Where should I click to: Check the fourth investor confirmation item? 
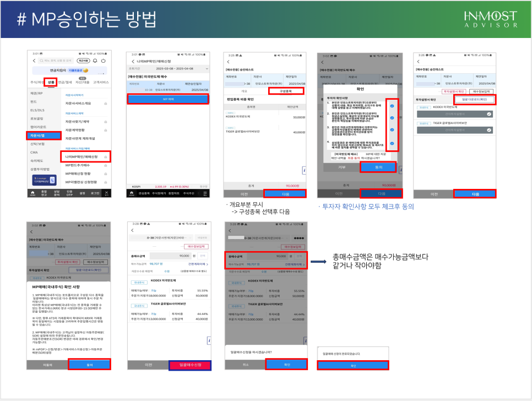(392, 143)
